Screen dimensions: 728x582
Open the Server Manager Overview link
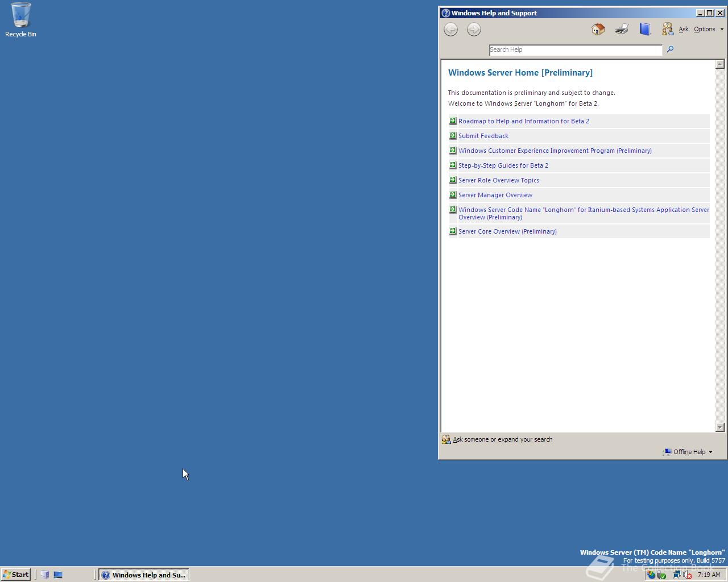coord(495,195)
